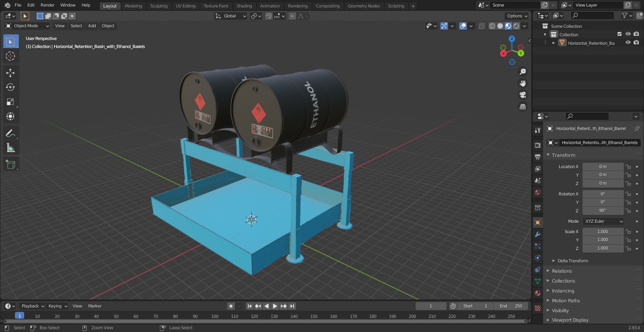Activate the Rotate tool
This screenshot has height=332, width=644.
10,87
